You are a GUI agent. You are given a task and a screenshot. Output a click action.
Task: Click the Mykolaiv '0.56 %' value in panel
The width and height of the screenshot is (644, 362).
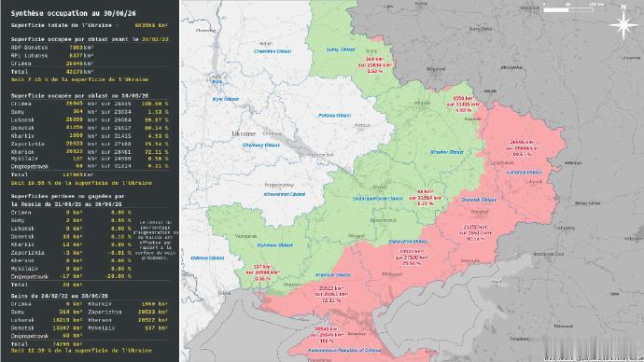158,159
